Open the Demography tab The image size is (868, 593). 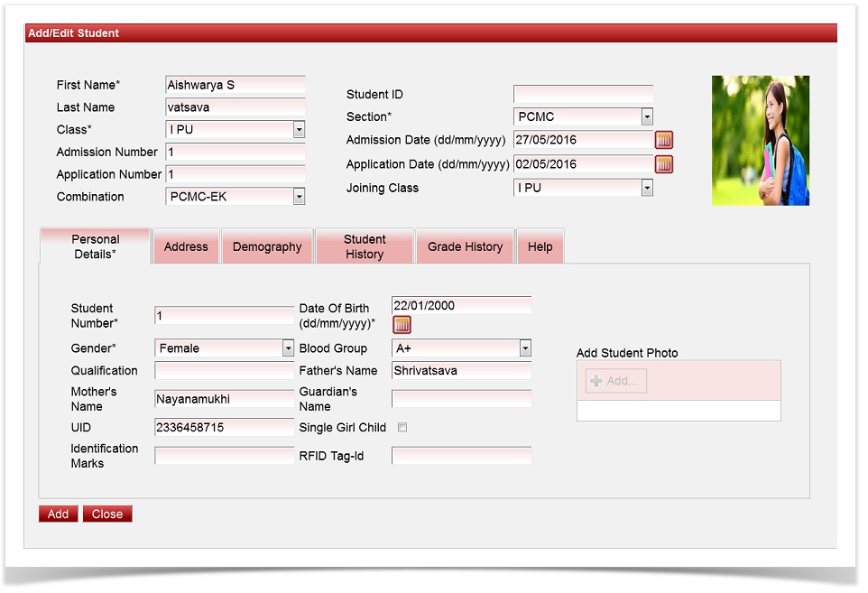pos(267,246)
